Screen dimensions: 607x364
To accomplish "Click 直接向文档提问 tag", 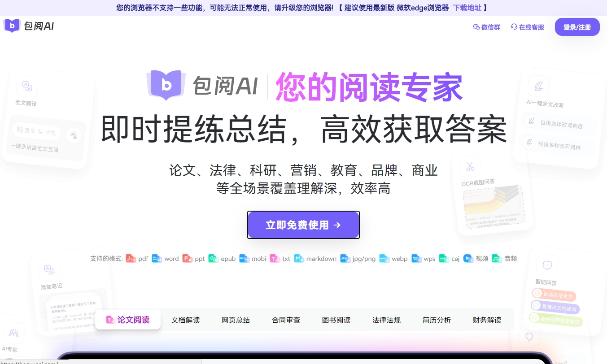I will [555, 308].
